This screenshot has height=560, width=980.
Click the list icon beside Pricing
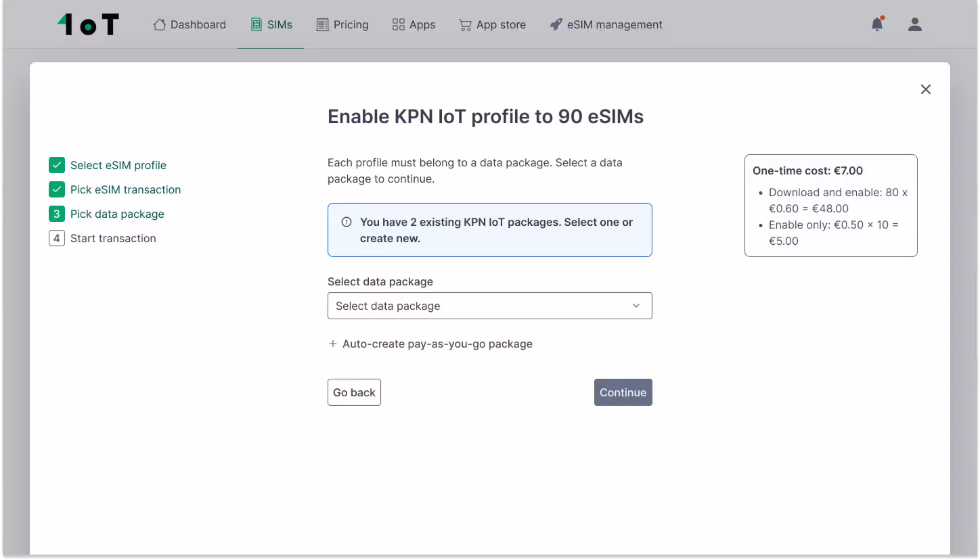(322, 24)
